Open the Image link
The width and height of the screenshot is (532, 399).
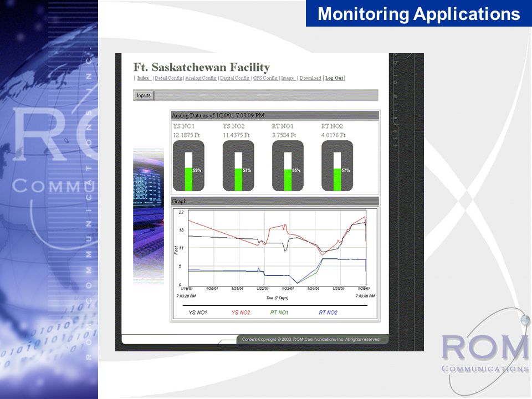point(288,78)
